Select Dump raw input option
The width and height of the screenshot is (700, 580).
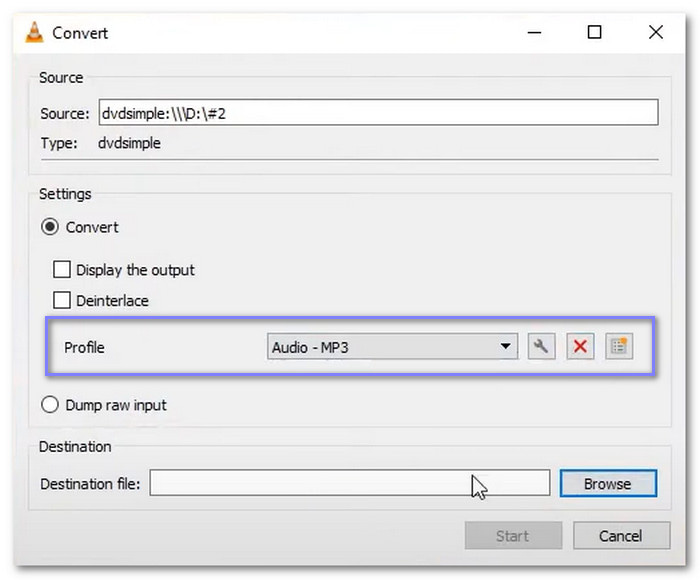[50, 405]
